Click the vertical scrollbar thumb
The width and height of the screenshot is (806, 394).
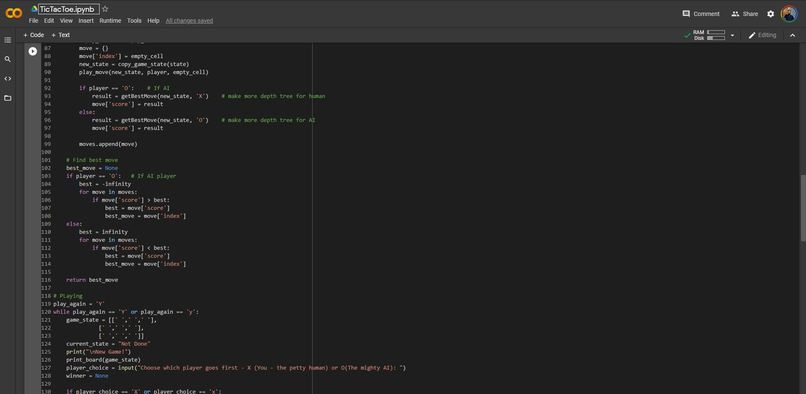[x=803, y=208]
